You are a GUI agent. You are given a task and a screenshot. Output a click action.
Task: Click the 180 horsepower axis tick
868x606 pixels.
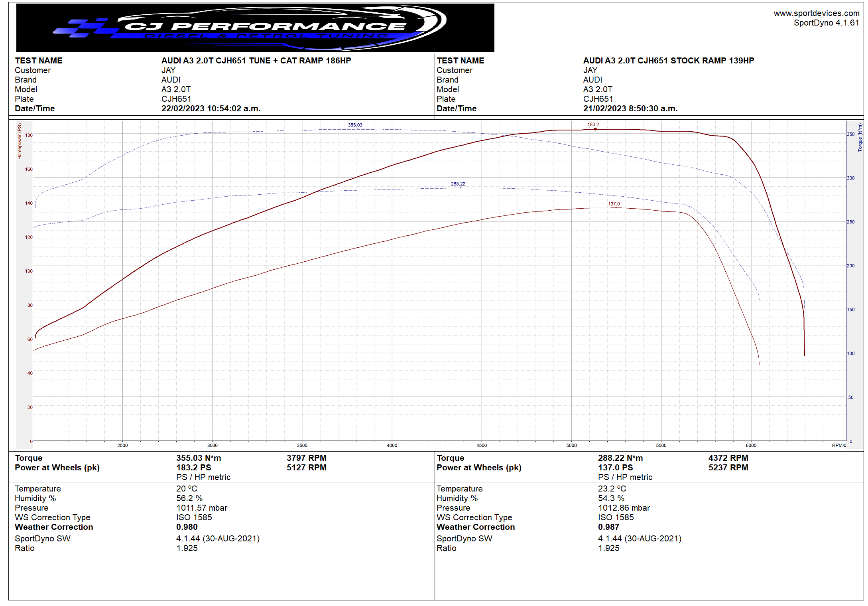click(29, 135)
